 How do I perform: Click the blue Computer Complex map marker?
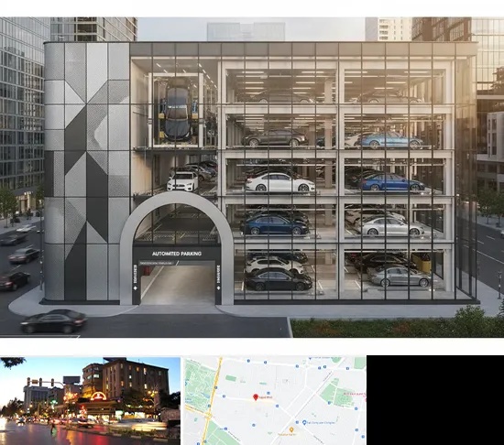click(304, 422)
